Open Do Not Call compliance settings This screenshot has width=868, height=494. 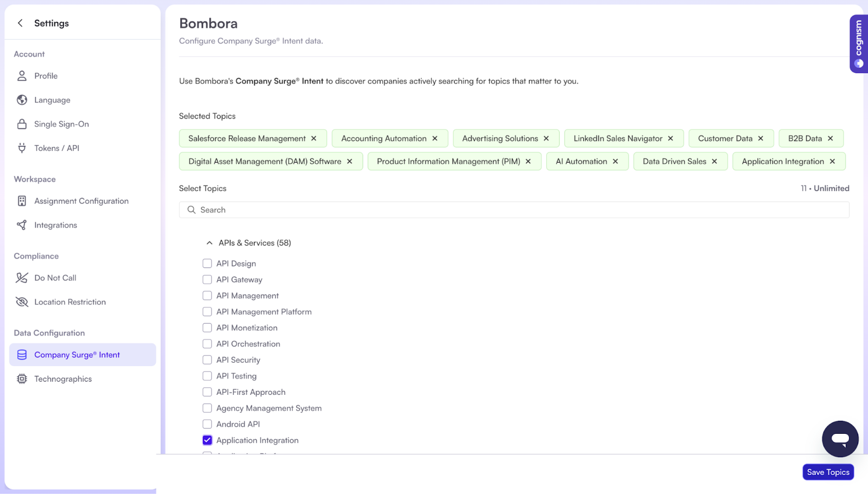point(55,278)
